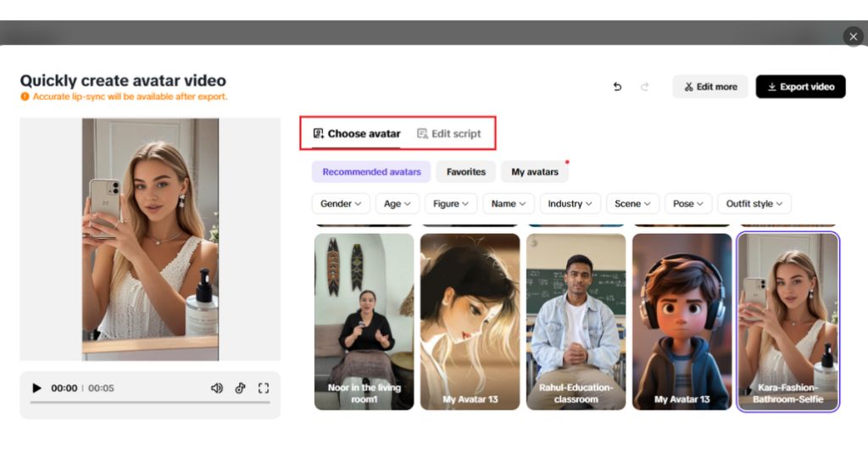Switch to the Edit script tab
The width and height of the screenshot is (868, 461).
click(448, 134)
